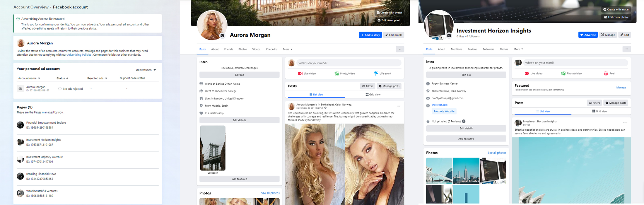The image size is (644, 205).
Task: Open Followers tab on page
Action: [488, 49]
